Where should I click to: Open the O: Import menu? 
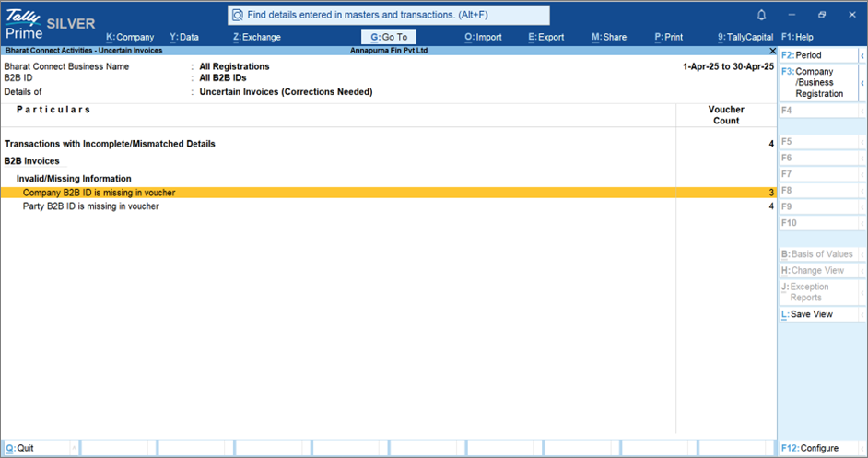click(483, 37)
